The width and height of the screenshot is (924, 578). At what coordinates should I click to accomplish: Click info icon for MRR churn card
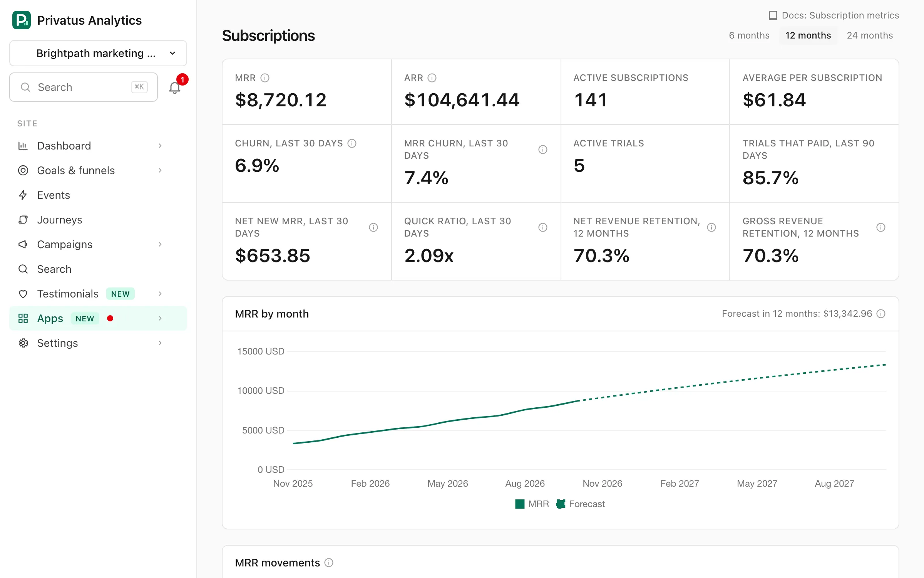pyautogui.click(x=543, y=150)
